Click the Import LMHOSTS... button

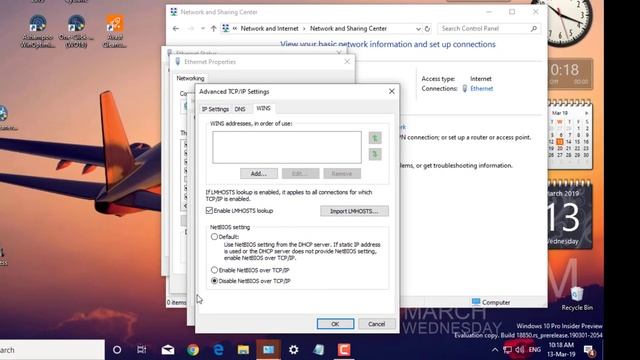click(x=354, y=211)
